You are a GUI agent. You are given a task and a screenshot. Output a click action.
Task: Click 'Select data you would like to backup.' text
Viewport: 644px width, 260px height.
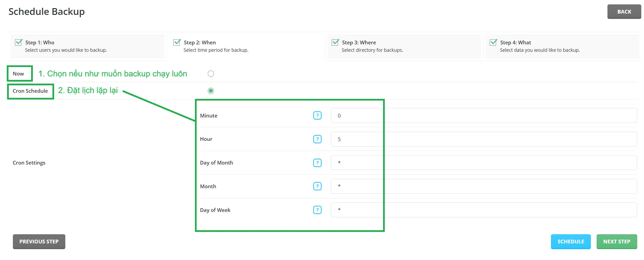pos(540,50)
